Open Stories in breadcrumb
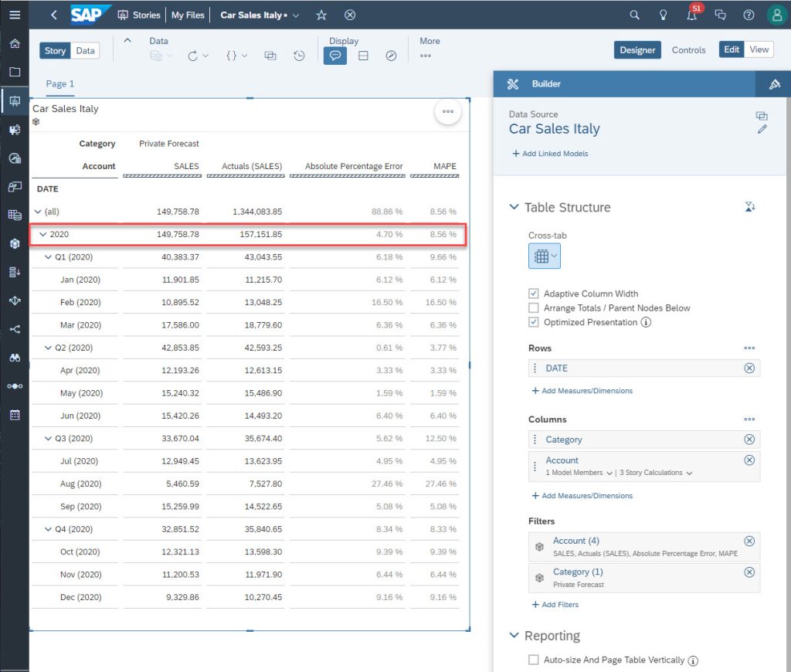This screenshot has height=672, width=791. [139, 15]
